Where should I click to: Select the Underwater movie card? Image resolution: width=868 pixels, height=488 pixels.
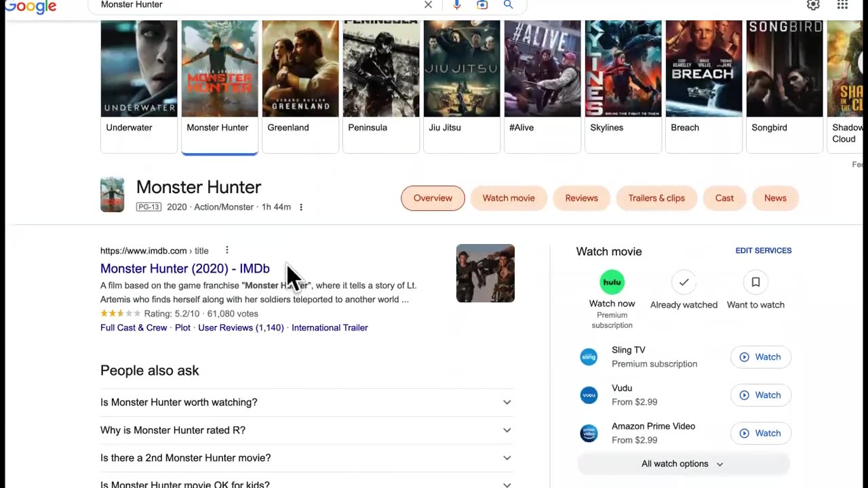[x=139, y=86]
